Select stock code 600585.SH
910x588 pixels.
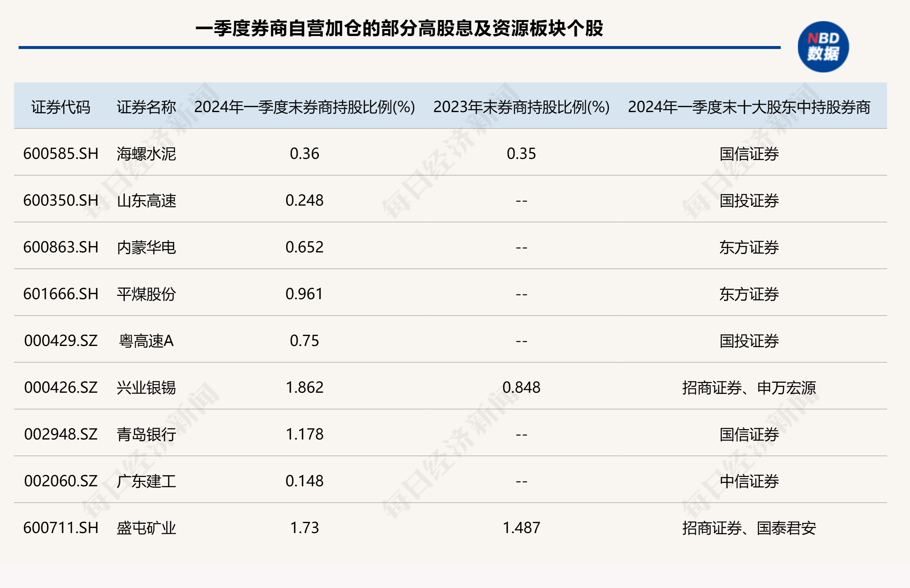61,153
